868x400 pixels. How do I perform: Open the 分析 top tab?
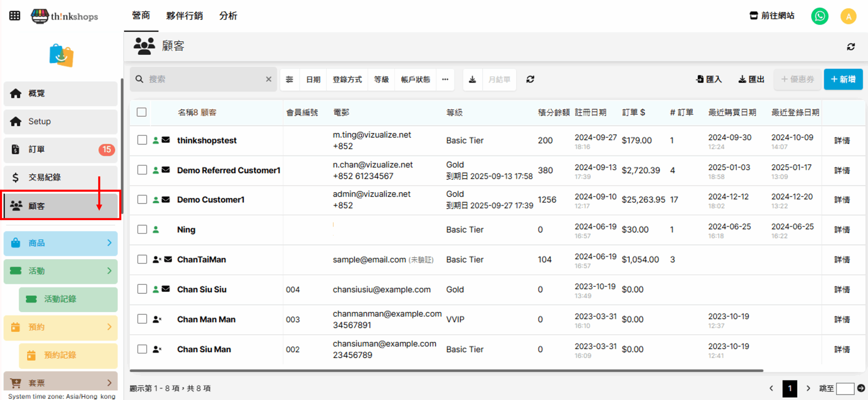[228, 16]
